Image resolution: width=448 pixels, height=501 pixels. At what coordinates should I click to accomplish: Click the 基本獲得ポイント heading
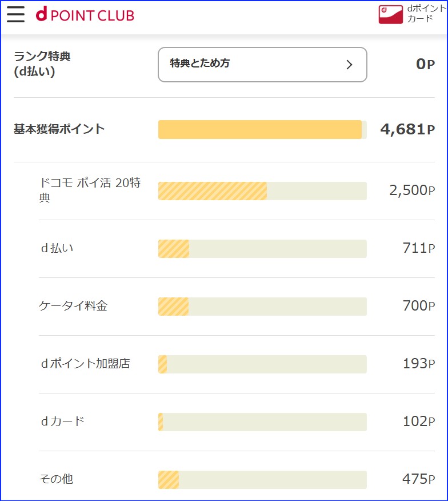tap(59, 129)
